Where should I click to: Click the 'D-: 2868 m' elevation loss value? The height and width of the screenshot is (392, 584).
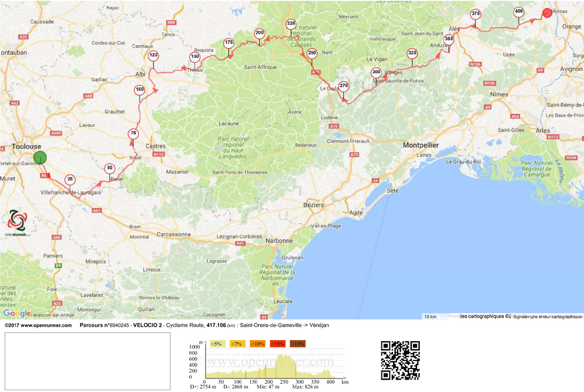[x=236, y=387]
